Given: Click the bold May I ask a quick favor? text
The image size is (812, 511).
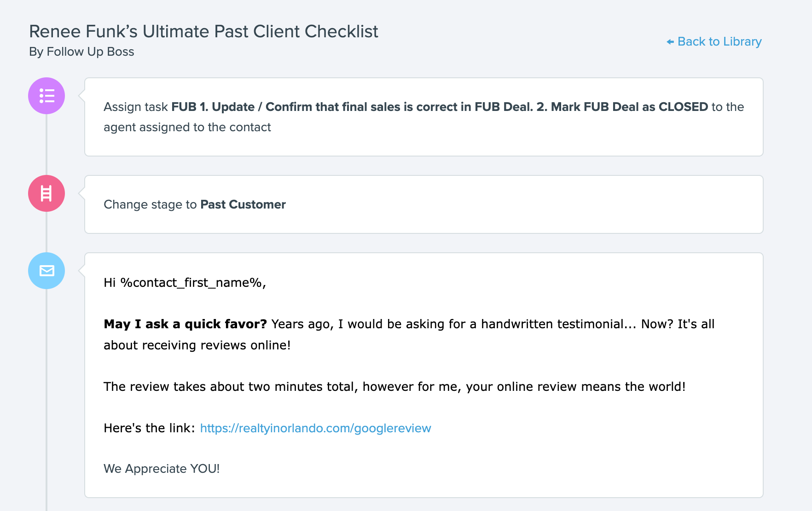Looking at the screenshot, I should 185,324.
